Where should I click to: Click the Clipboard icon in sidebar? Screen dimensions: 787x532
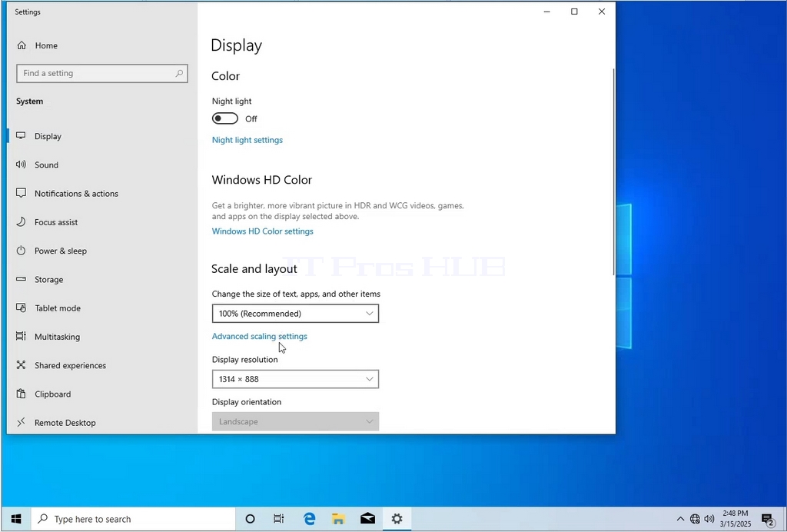(x=21, y=393)
